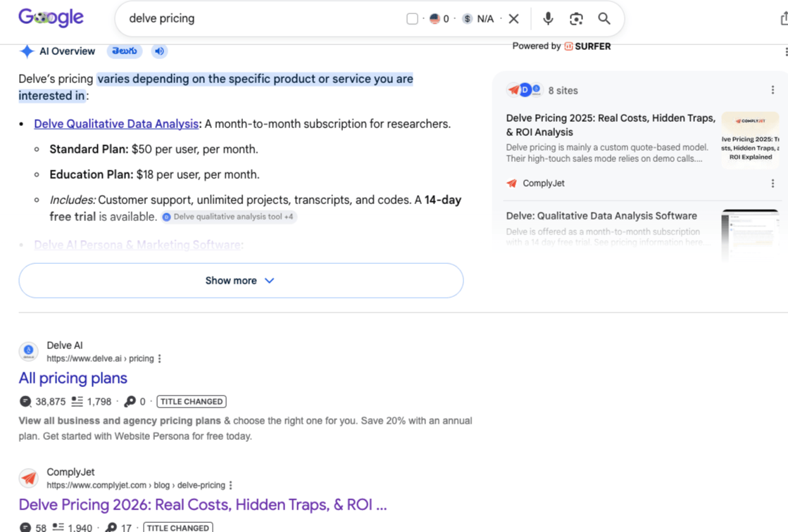The image size is (788, 532).
Task: Click the magnifying glass search button
Action: click(604, 18)
